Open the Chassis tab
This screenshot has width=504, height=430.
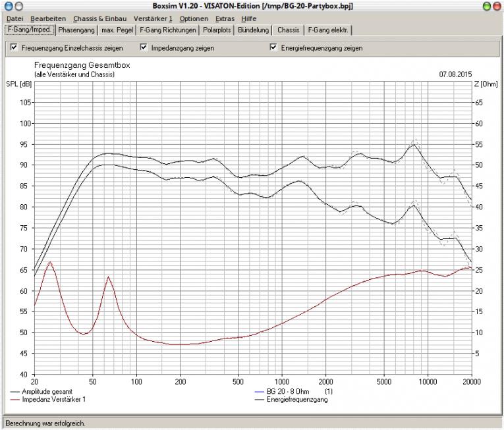[289, 30]
